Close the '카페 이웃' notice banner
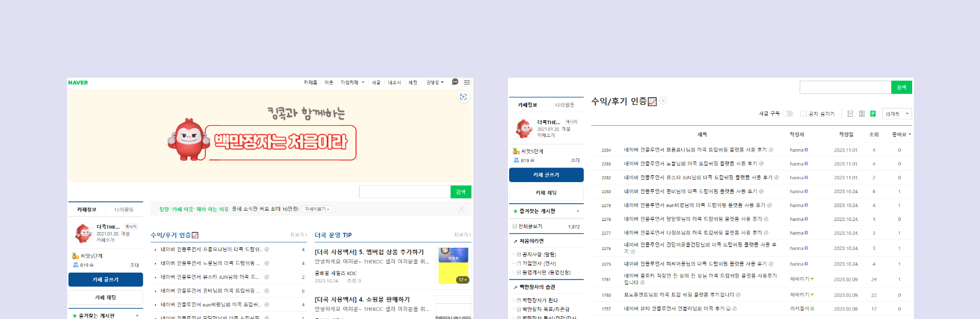This screenshot has width=980, height=319. 462,209
